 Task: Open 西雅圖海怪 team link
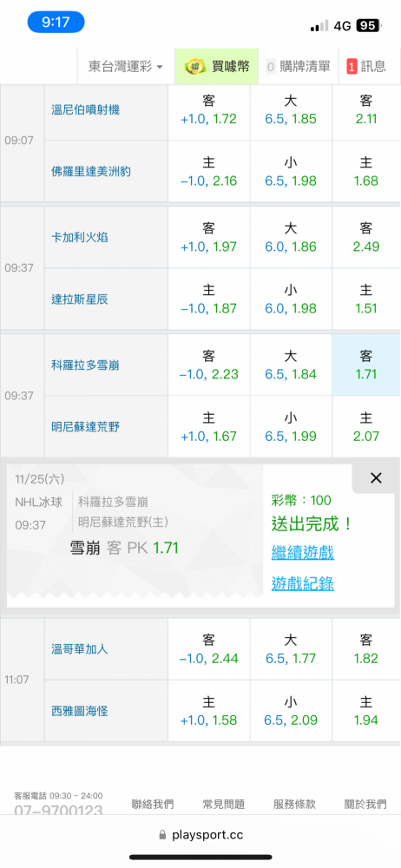79,711
